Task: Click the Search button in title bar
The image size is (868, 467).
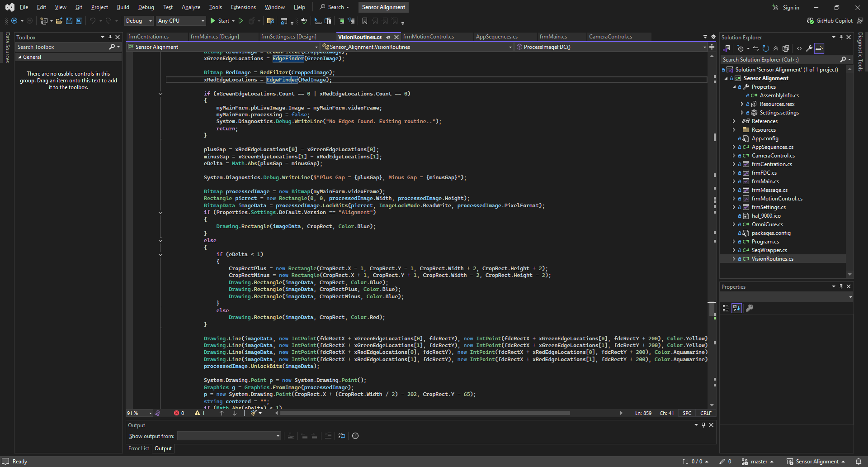Action: pyautogui.click(x=335, y=7)
